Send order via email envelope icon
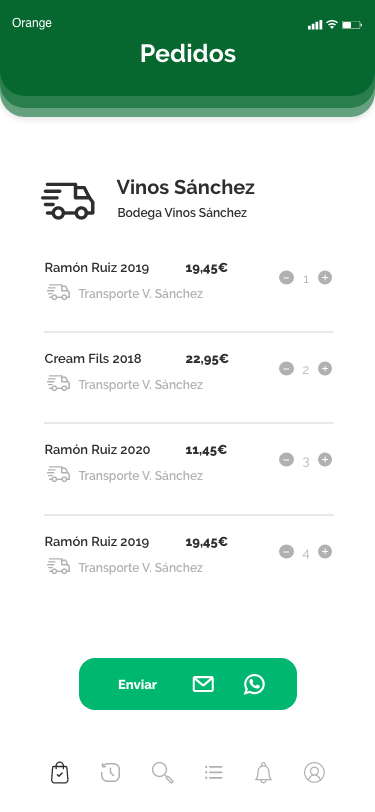 click(x=203, y=684)
